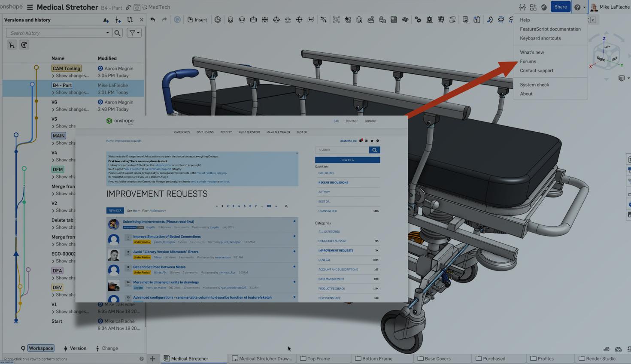Close the Versions and history panel
Screen dimensions: 631x364
[x=141, y=20]
